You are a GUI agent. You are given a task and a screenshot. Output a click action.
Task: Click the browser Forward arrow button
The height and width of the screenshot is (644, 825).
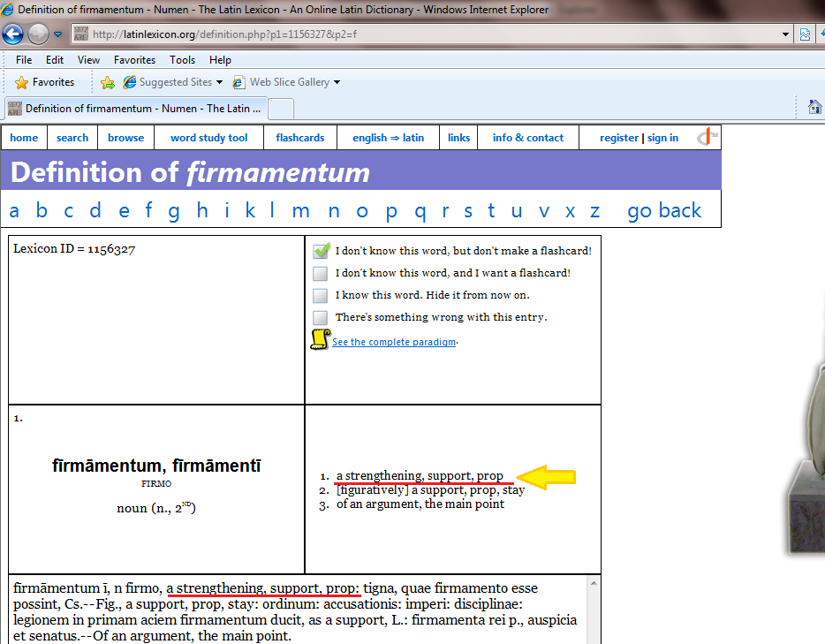pyautogui.click(x=38, y=34)
